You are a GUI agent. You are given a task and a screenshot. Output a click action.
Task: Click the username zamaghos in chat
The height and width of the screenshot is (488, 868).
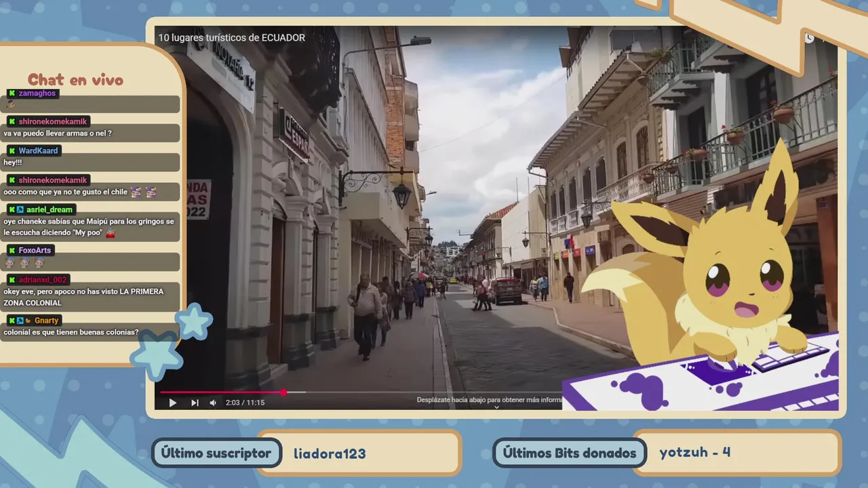pos(37,94)
